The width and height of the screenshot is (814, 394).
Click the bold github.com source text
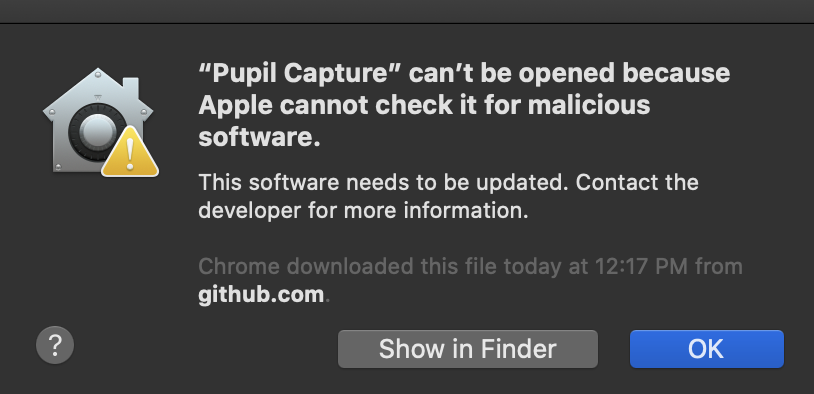[x=261, y=295]
